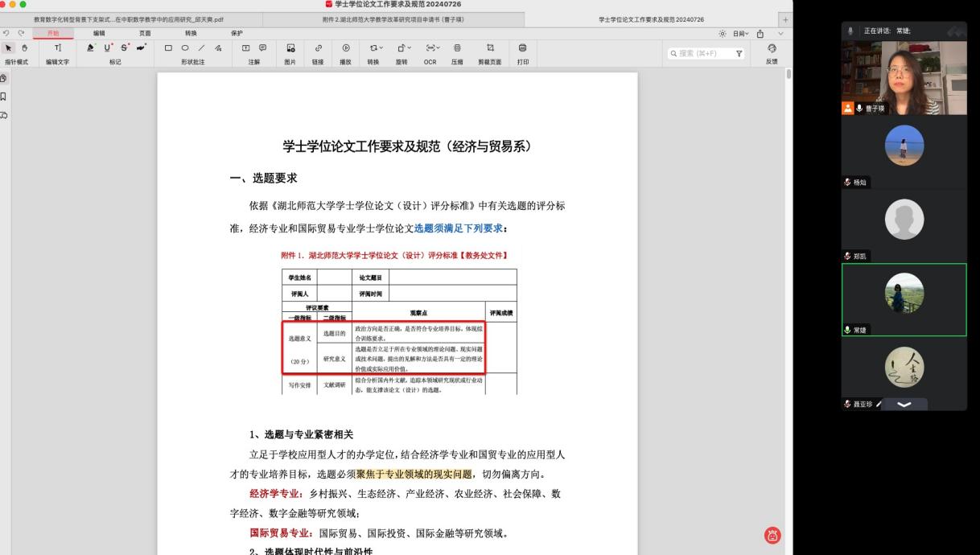Screen dimensions: 980x555
Task: Pick the rectangle shape annotation
Action: [x=168, y=48]
